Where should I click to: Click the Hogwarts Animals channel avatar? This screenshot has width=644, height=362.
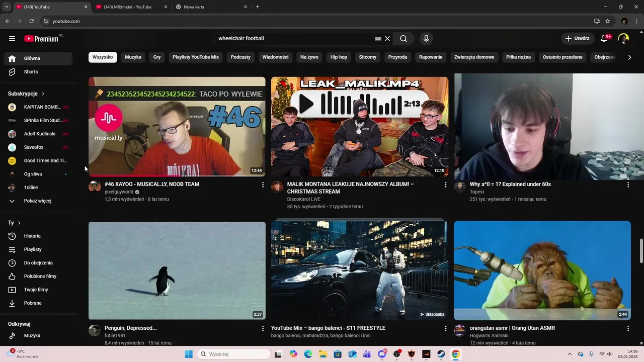click(x=460, y=330)
